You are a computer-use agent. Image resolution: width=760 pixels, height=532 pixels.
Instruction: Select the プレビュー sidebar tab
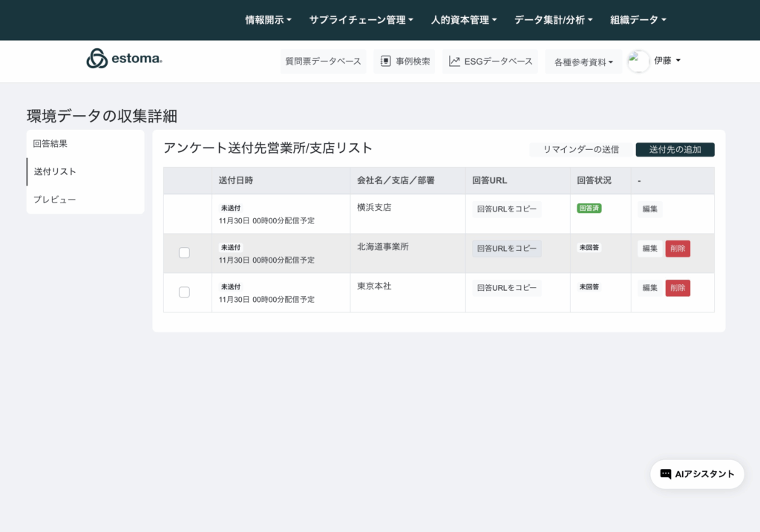point(54,200)
